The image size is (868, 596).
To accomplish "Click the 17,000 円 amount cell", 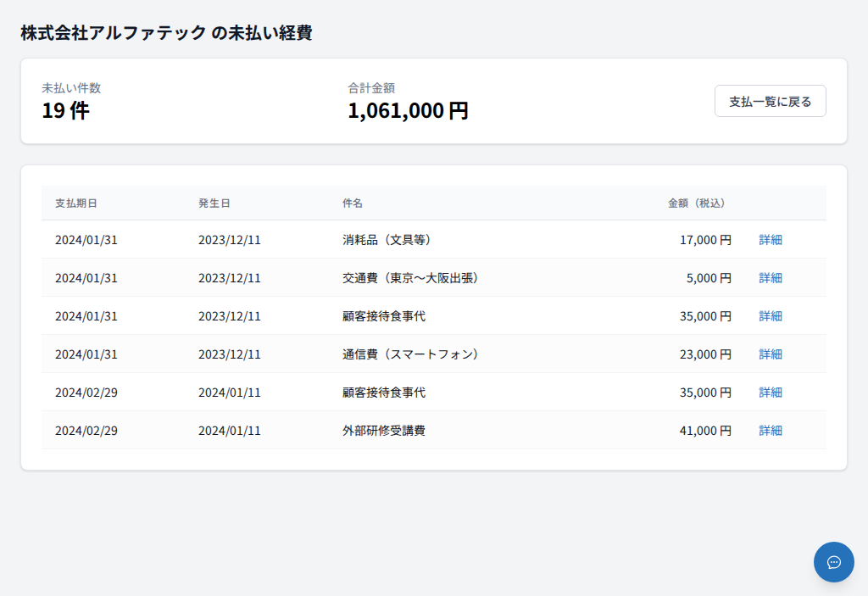I will [705, 240].
